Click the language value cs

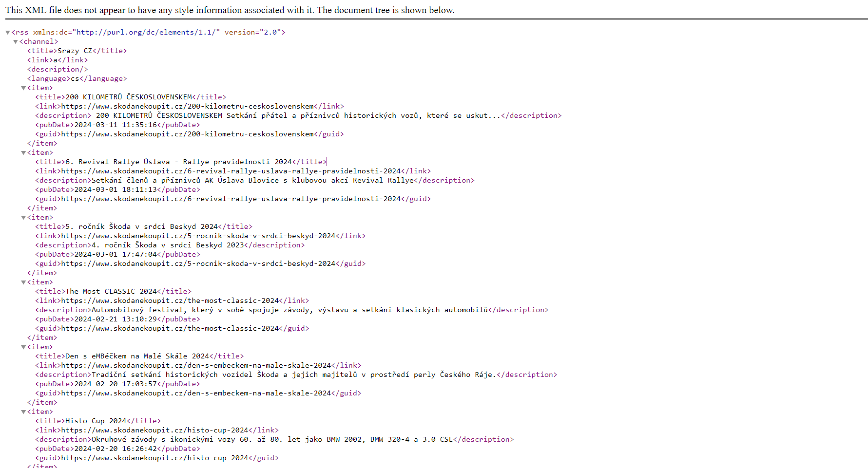[75, 78]
